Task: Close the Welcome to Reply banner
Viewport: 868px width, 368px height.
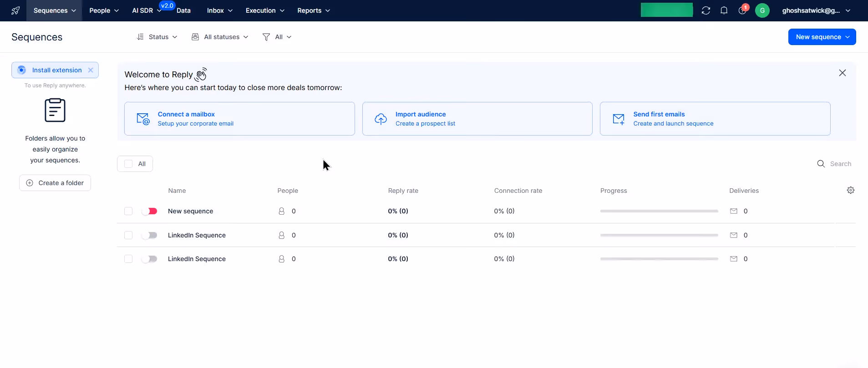Action: (x=843, y=73)
